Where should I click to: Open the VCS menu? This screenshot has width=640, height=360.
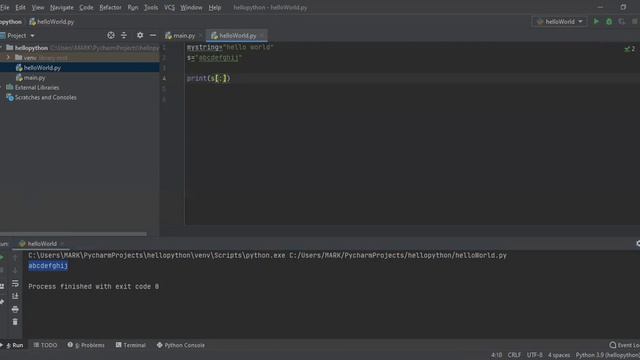tap(169, 7)
